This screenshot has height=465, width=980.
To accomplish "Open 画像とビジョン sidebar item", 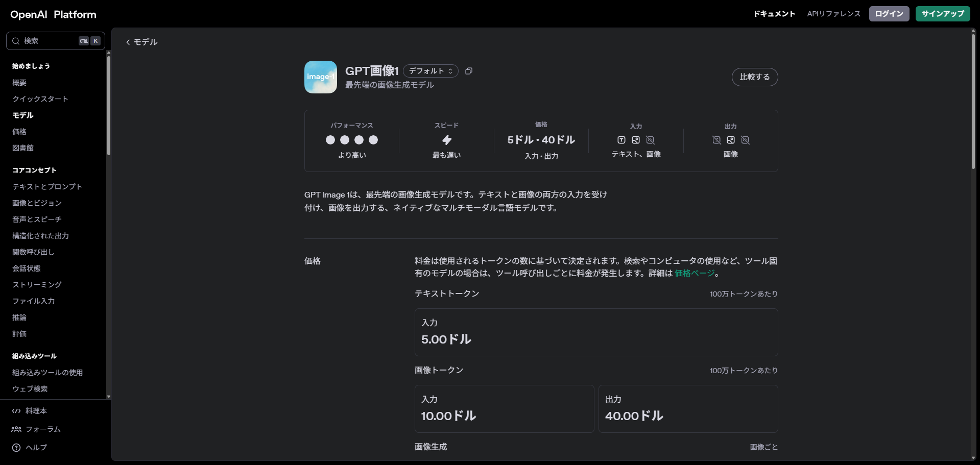I will point(37,203).
